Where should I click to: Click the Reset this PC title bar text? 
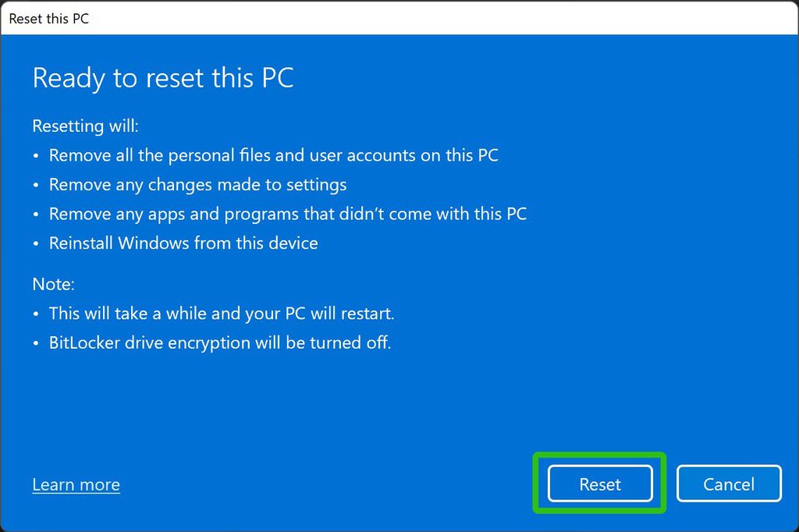tap(49, 18)
